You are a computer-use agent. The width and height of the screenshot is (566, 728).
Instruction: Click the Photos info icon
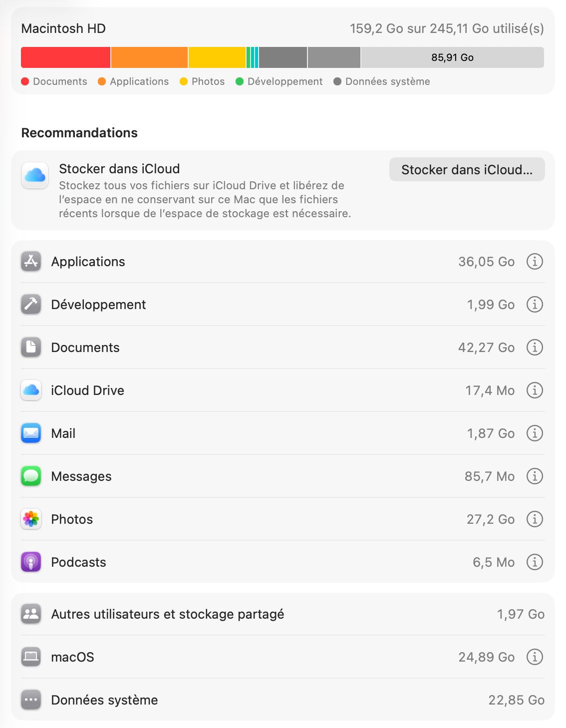(535, 519)
